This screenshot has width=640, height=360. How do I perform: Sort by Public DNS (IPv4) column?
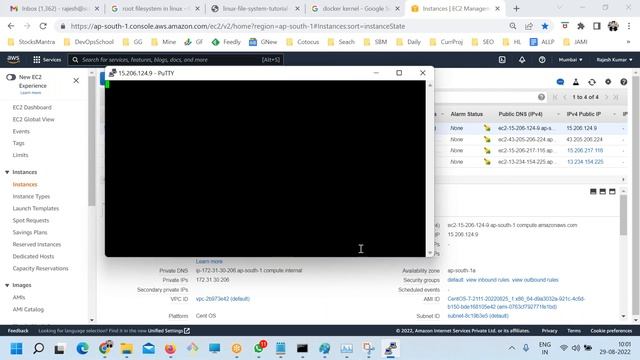[x=520, y=114]
